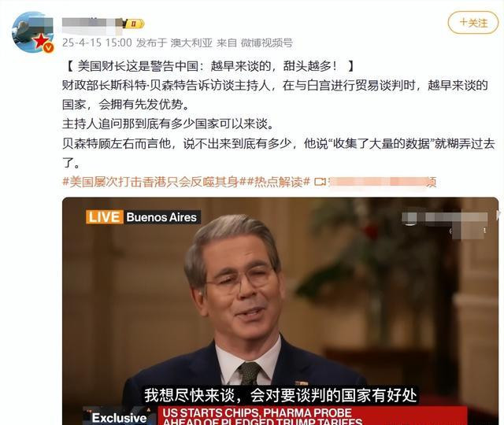Image resolution: width=504 pixels, height=425 pixels.
Task: Play the Bloomberg interview video
Action: tap(280, 311)
